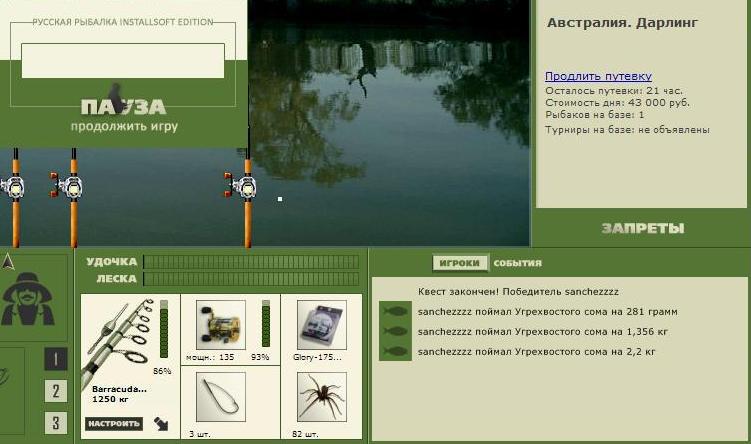Select the hook icon (3 шт.)
751x444 pixels.
(x=221, y=398)
